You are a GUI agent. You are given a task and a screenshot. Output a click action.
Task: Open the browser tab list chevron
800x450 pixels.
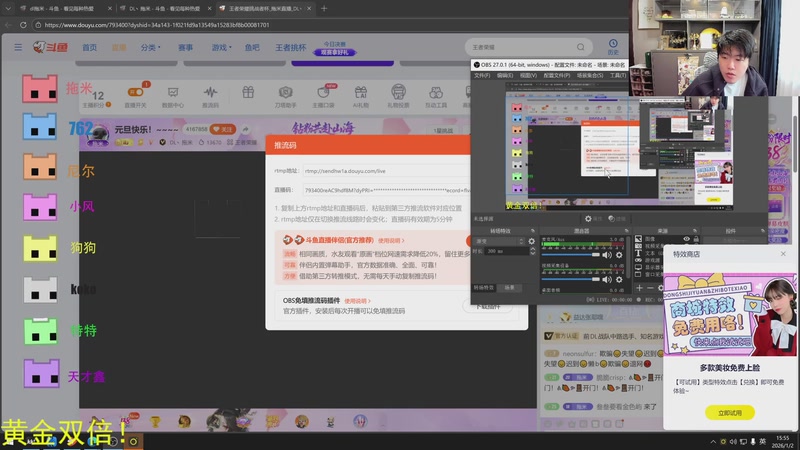click(x=8, y=8)
